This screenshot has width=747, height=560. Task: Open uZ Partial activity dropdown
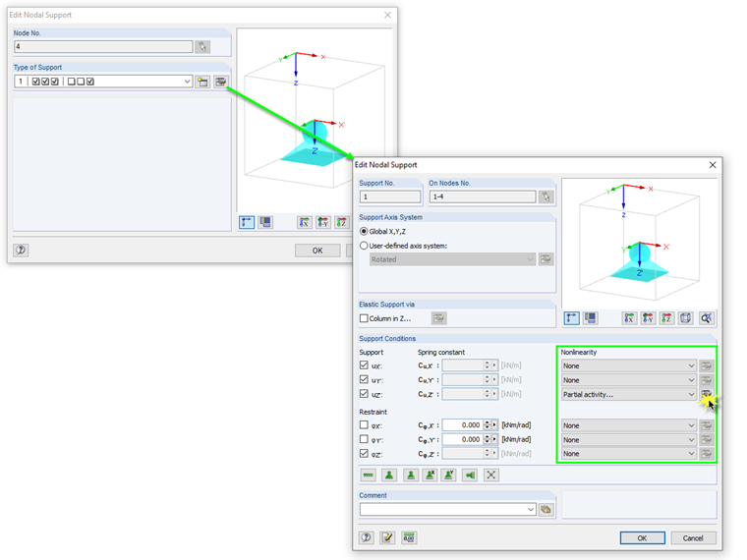click(691, 394)
